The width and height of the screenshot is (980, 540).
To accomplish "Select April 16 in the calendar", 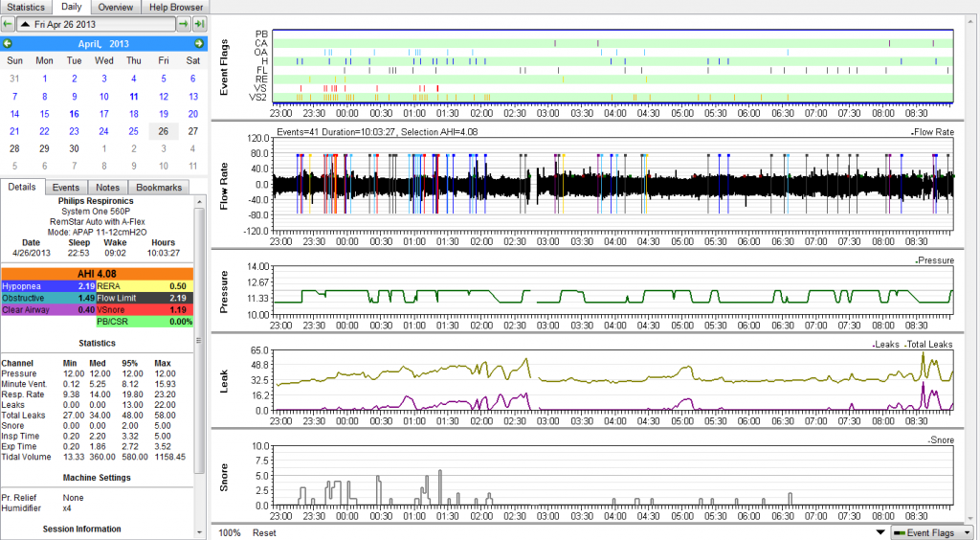I will click(75, 113).
